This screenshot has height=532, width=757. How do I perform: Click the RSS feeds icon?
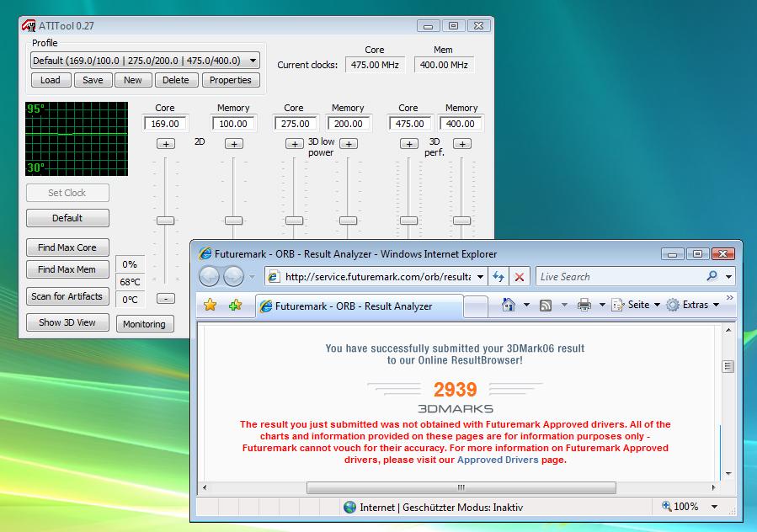pos(546,305)
